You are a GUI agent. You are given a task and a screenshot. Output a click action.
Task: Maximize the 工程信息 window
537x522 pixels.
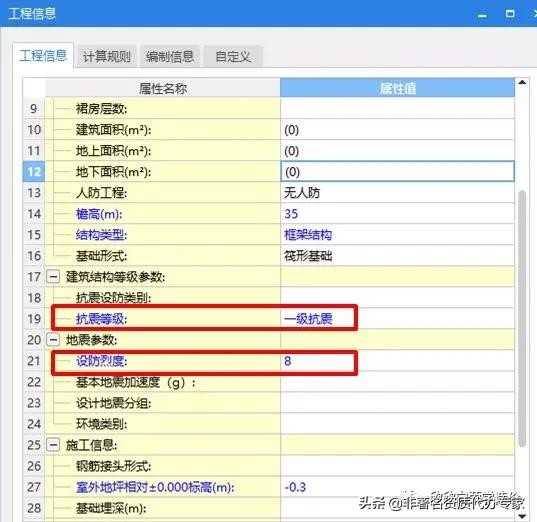tap(510, 14)
